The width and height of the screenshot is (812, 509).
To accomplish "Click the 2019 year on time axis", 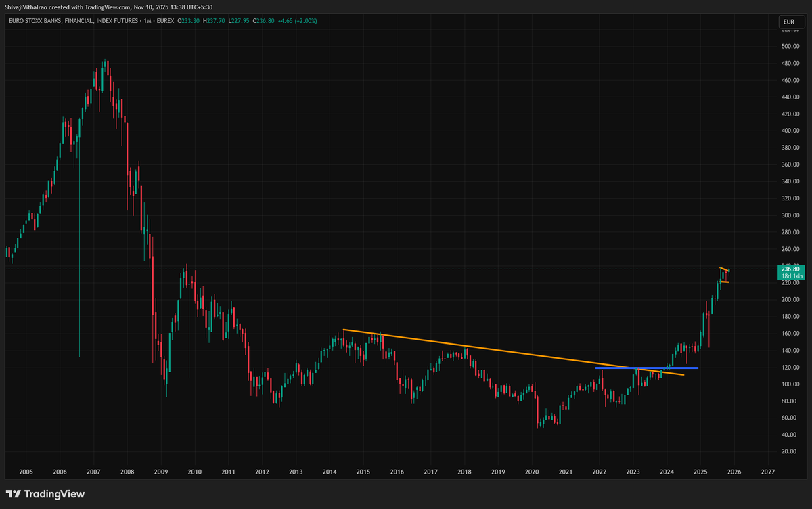I will pos(498,472).
